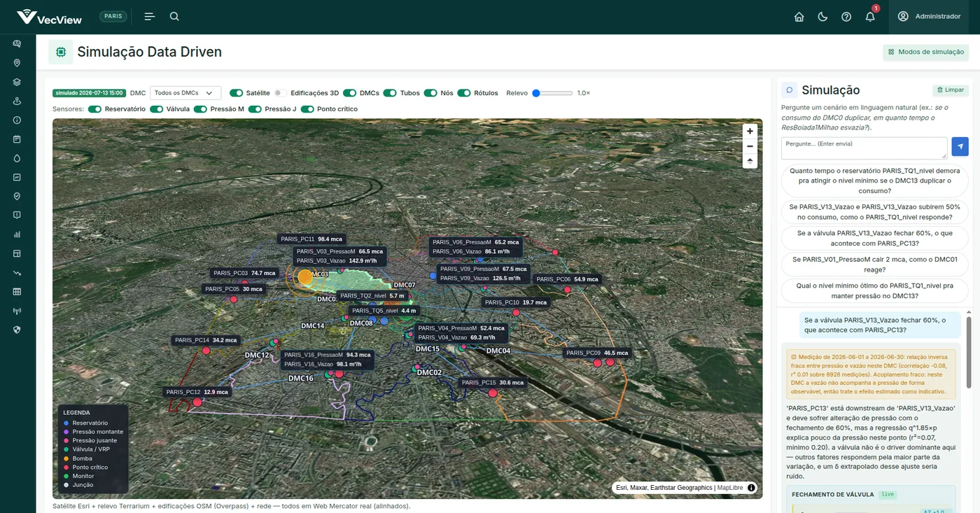Click the Limpar button

951,90
